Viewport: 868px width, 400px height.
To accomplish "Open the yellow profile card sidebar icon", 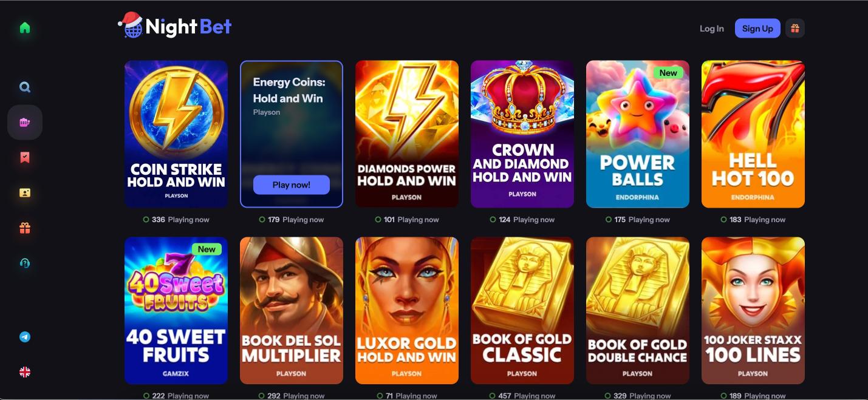I will 25,193.
